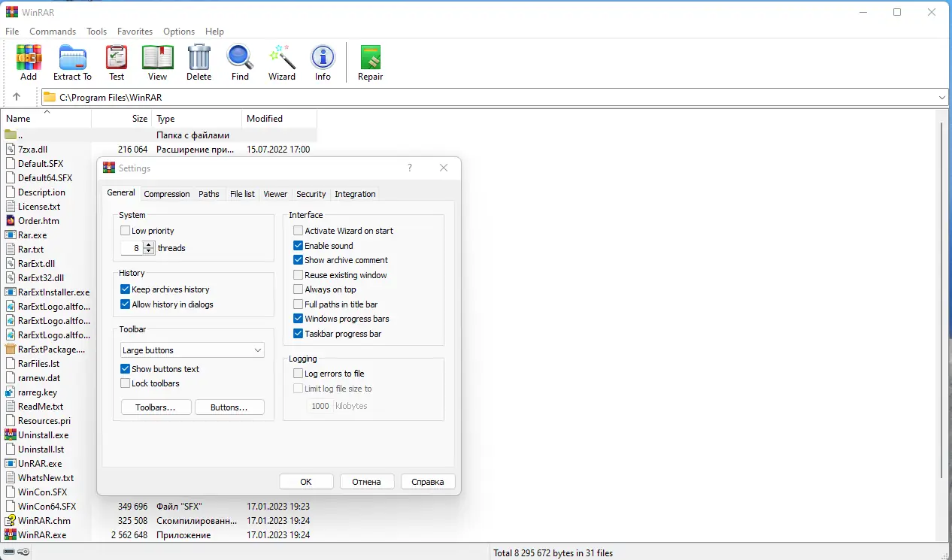Enable the Low priority checkbox
952x560 pixels.
click(126, 231)
